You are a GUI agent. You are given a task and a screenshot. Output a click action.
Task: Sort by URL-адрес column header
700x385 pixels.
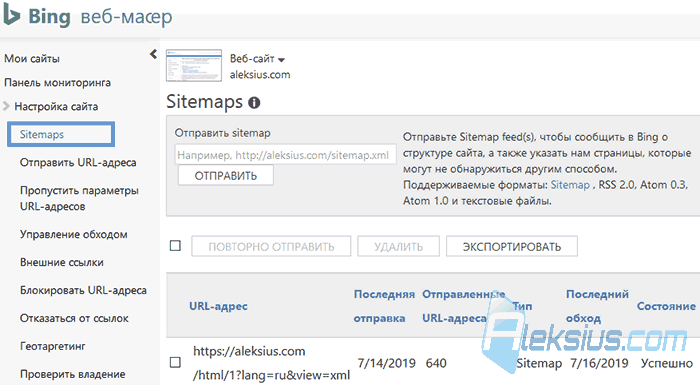click(218, 306)
